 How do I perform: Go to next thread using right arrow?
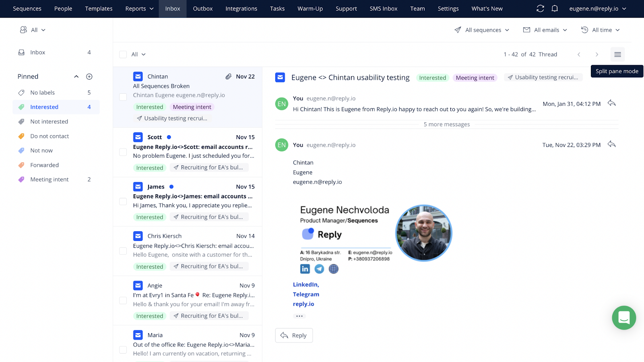[597, 54]
